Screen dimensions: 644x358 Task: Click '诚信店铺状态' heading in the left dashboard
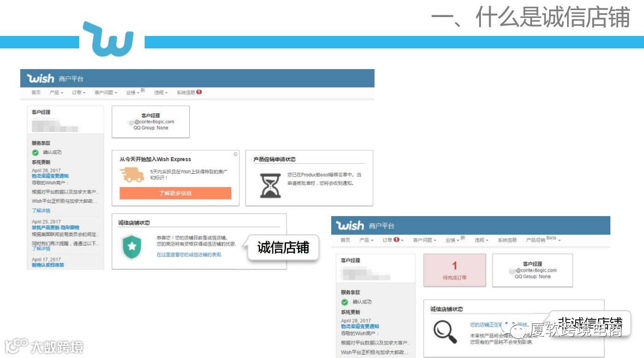pyautogui.click(x=134, y=223)
